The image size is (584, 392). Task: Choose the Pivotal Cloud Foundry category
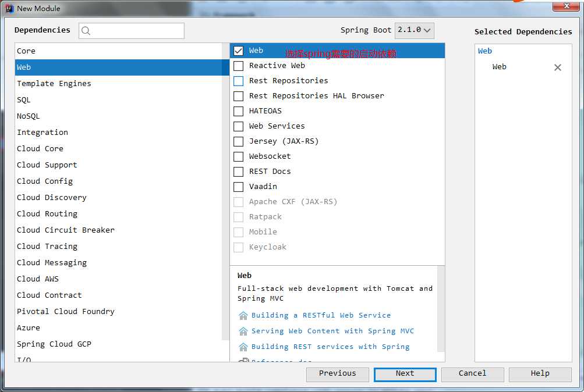pyautogui.click(x=119, y=312)
